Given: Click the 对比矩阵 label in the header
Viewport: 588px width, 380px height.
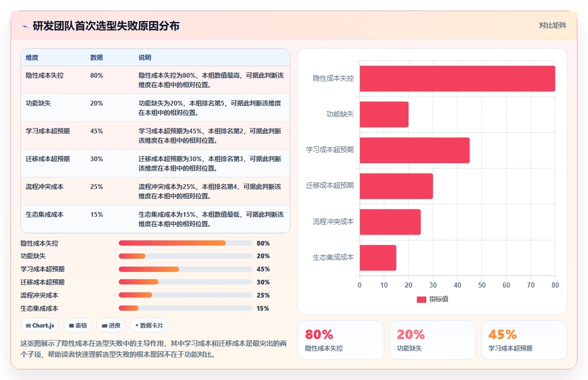Looking at the screenshot, I should [552, 26].
